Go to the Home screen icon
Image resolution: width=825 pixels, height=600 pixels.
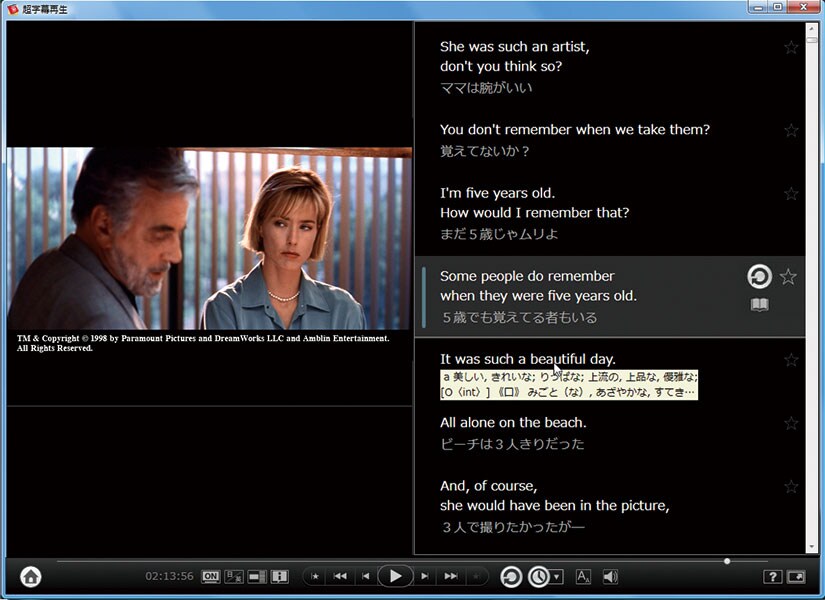click(31, 577)
